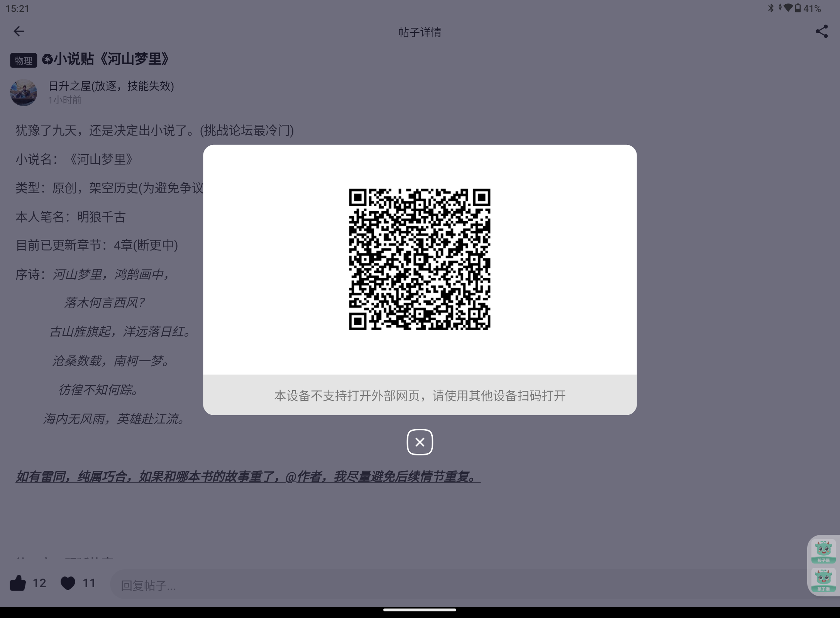Click the poem line 沧桑数载，南柯一梦

tap(111, 361)
